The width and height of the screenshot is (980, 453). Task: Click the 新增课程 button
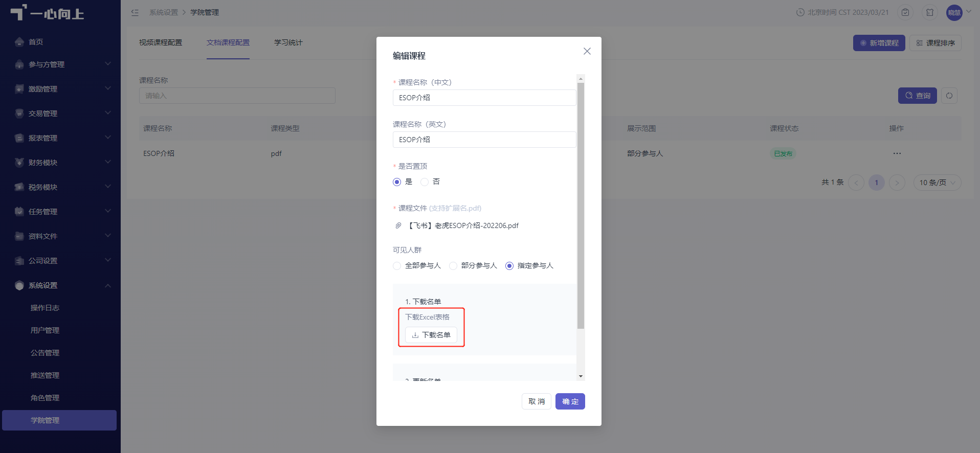tap(879, 43)
